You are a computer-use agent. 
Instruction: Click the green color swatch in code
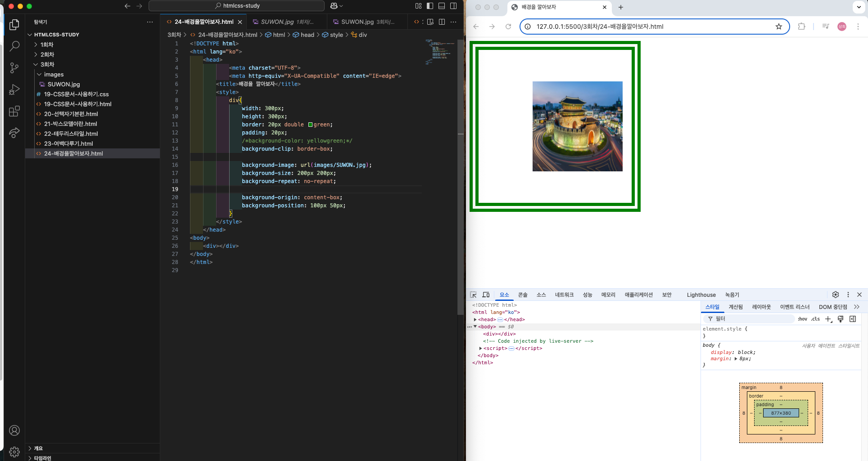click(310, 125)
